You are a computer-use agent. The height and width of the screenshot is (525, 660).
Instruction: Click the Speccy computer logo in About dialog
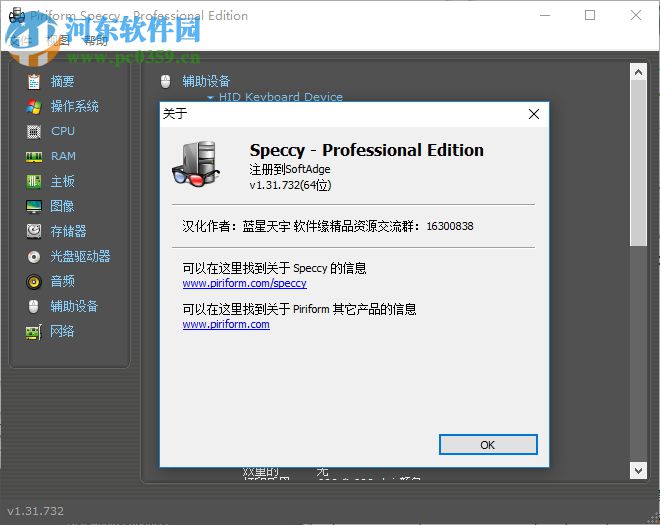tap(196, 164)
